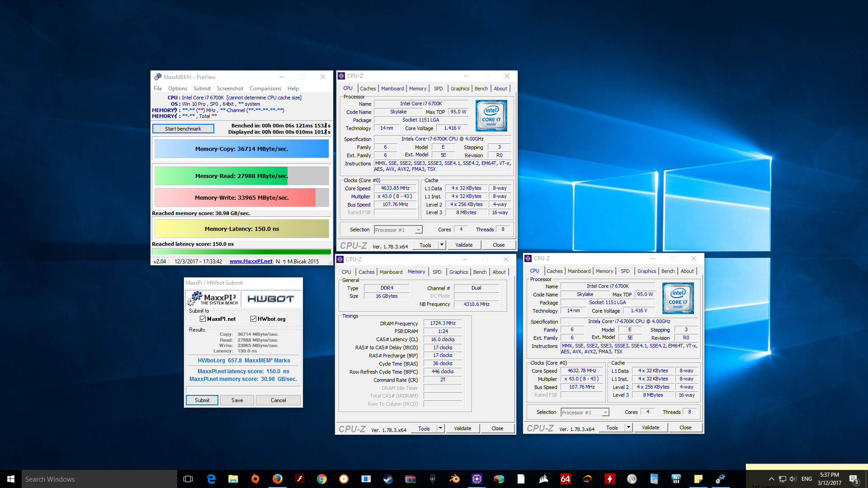Click the Memory-Read 27988 MByte/sec bar
Image resolution: width=868 pixels, height=488 pixels.
[x=242, y=176]
